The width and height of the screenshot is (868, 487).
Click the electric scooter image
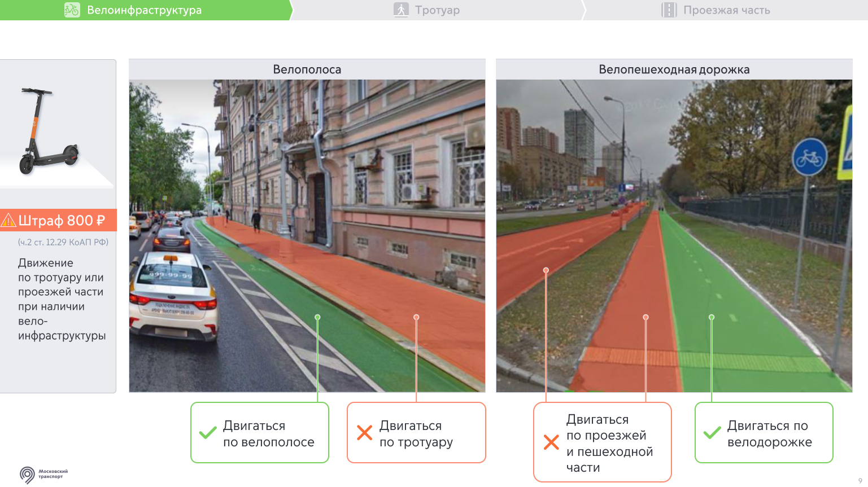click(49, 131)
